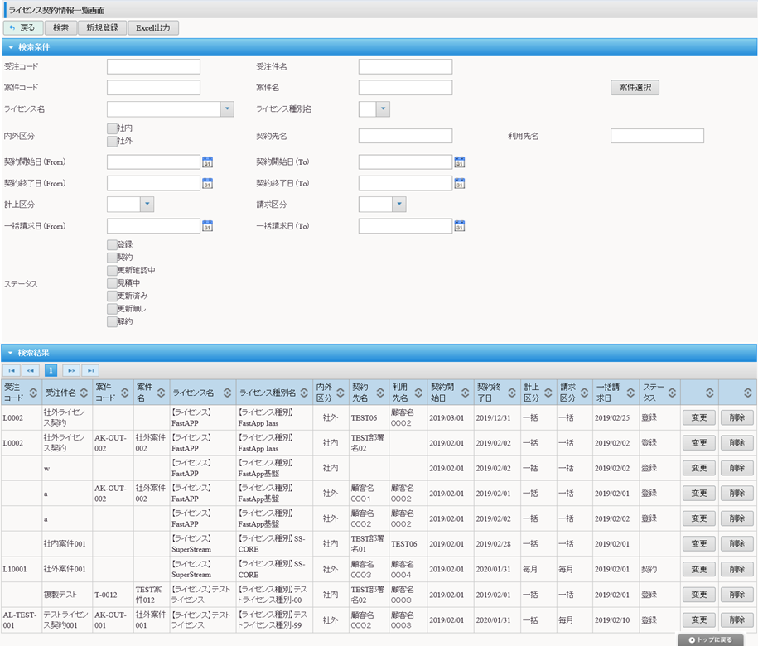This screenshot has height=652, width=760.
Task: Open calendar for 契約開始日 (To)
Action: (459, 162)
